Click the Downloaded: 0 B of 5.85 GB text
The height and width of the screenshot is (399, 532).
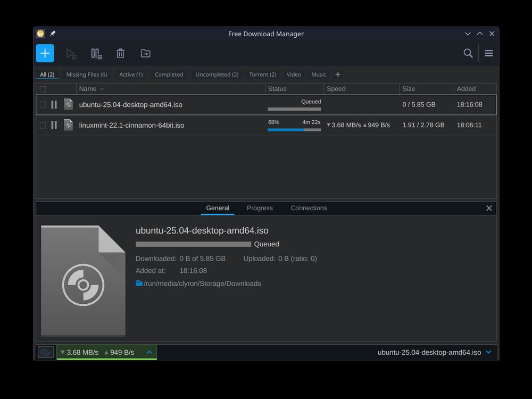(x=180, y=259)
